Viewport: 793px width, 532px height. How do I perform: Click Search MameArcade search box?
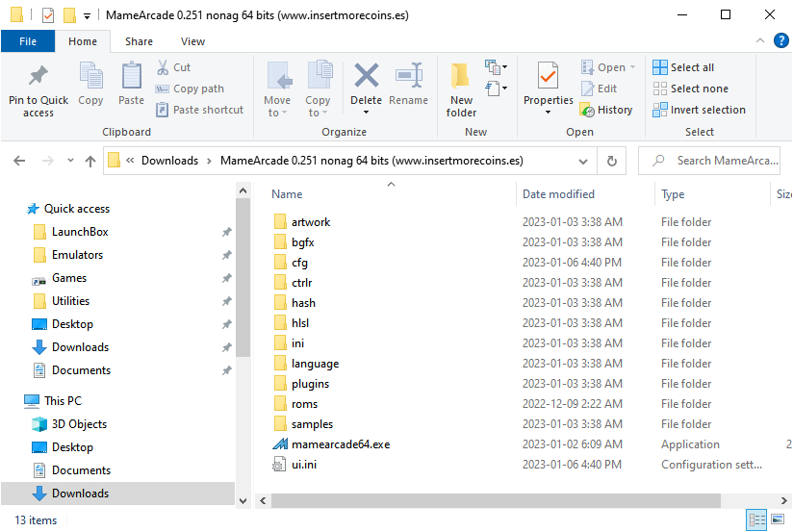pos(708,161)
